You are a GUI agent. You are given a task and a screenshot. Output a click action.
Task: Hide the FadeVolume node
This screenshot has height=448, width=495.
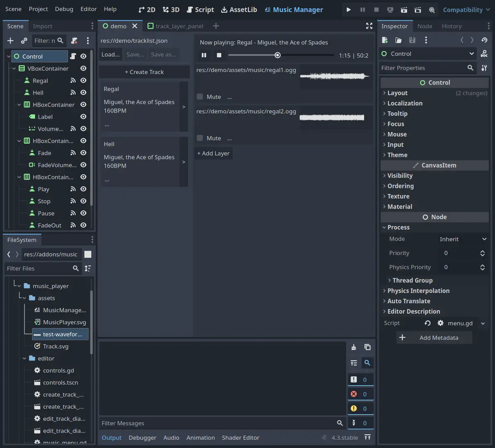coord(83,165)
